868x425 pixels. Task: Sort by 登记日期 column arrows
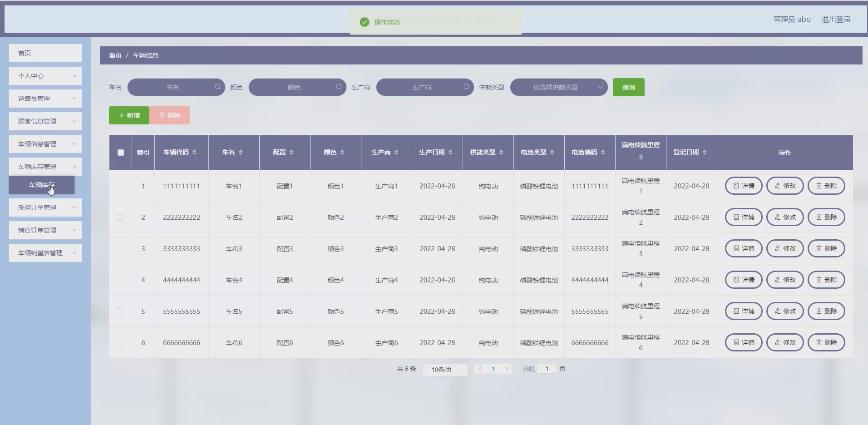(x=705, y=152)
